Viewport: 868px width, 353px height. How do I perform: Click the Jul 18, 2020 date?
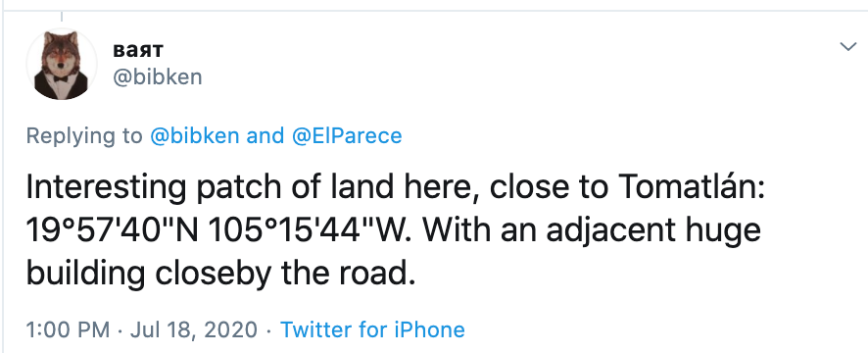point(194,329)
